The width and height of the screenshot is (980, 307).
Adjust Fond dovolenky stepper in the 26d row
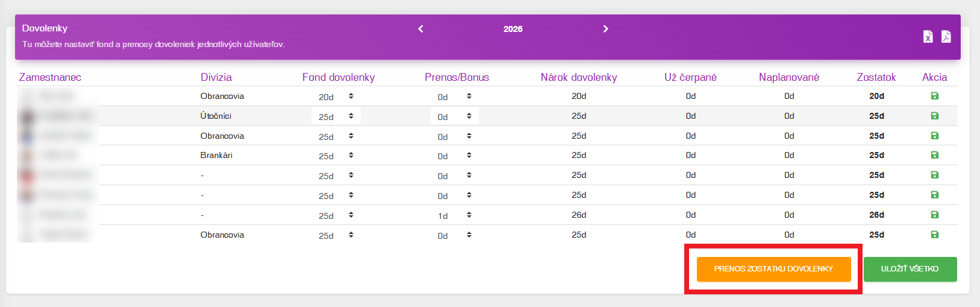point(351,215)
